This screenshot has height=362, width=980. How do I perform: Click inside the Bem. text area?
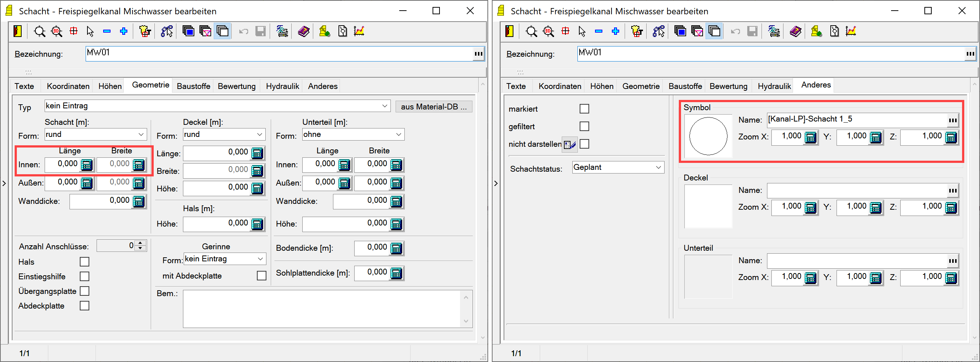point(321,308)
